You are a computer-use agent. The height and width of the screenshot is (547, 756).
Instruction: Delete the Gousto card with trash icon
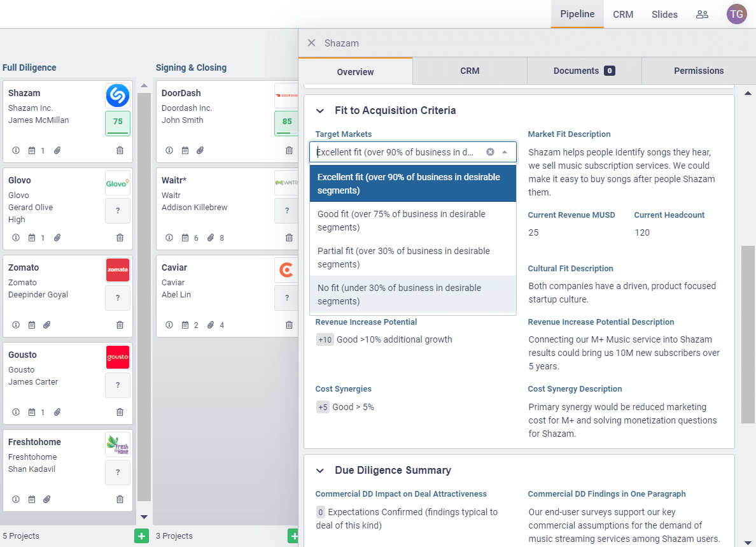click(x=120, y=413)
